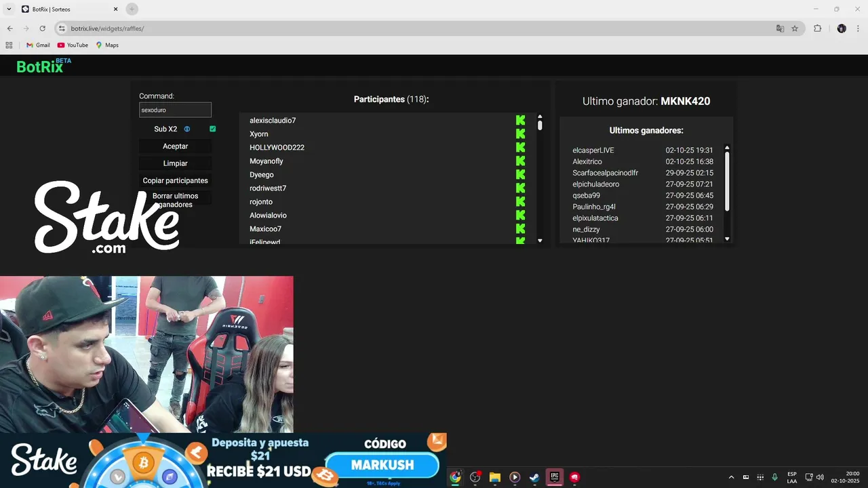Click the Kick icon next to Dyeego

520,175
